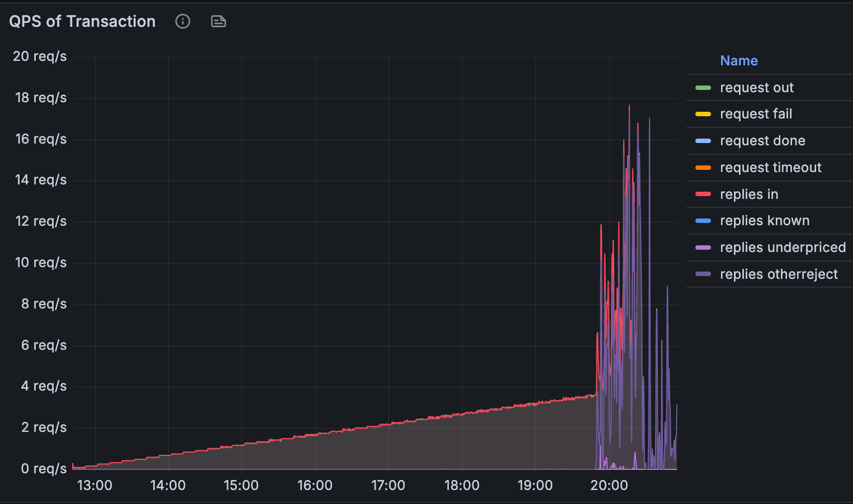Image resolution: width=853 pixels, height=504 pixels.
Task: Pick the pink replies underpriced color swatch
Action: pos(703,248)
